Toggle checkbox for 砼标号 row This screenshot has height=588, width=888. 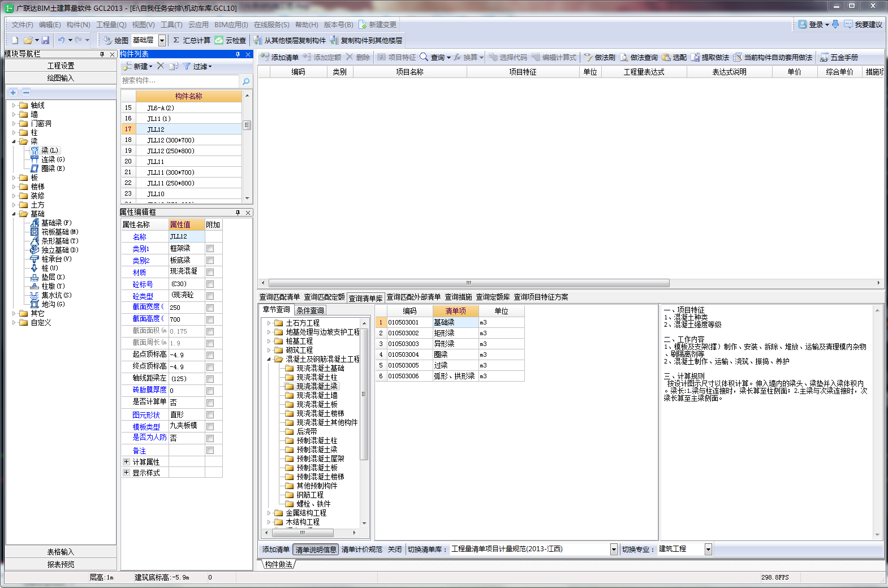point(210,284)
